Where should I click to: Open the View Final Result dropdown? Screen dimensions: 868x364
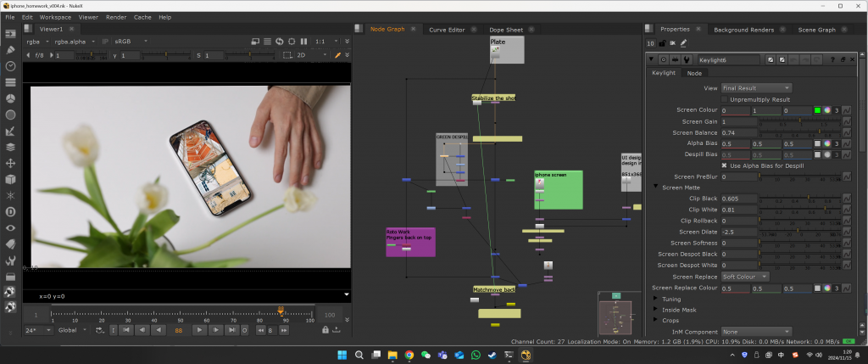coord(756,87)
